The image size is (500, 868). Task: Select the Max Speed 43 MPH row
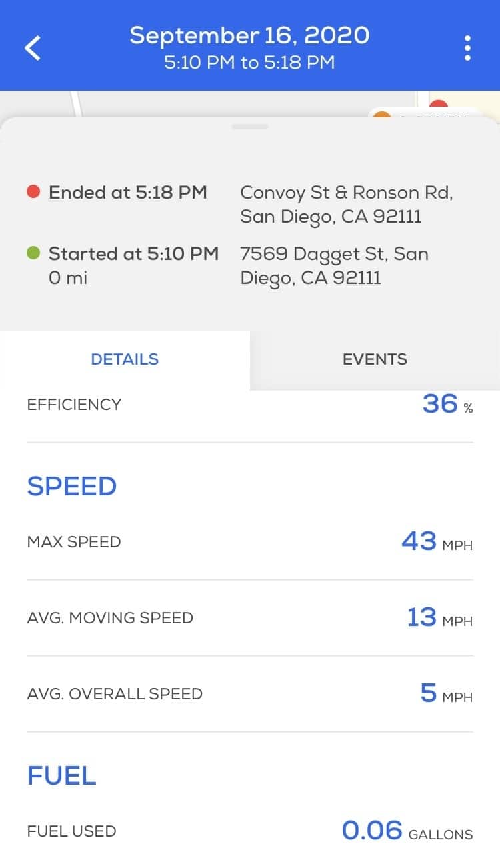250,541
